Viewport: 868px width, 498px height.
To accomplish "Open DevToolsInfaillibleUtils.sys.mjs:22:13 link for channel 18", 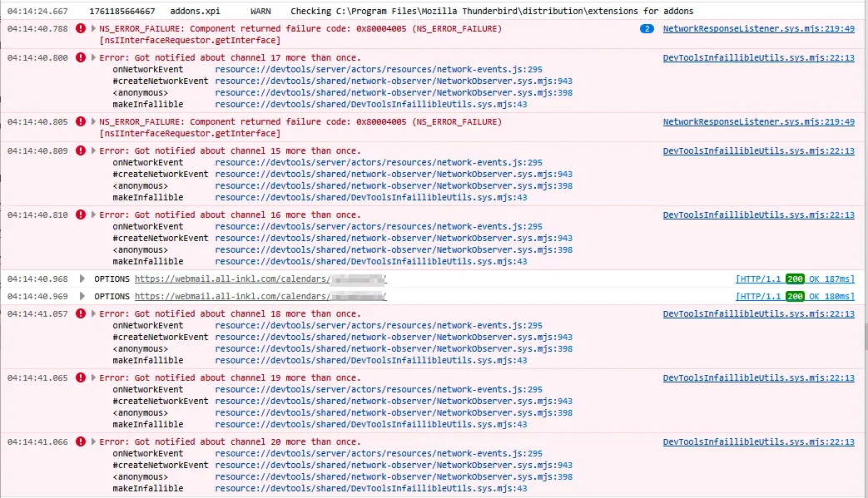I will point(758,314).
